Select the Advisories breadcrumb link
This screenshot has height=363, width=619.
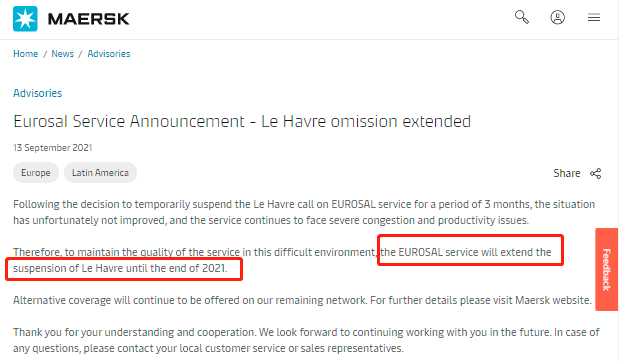point(109,54)
